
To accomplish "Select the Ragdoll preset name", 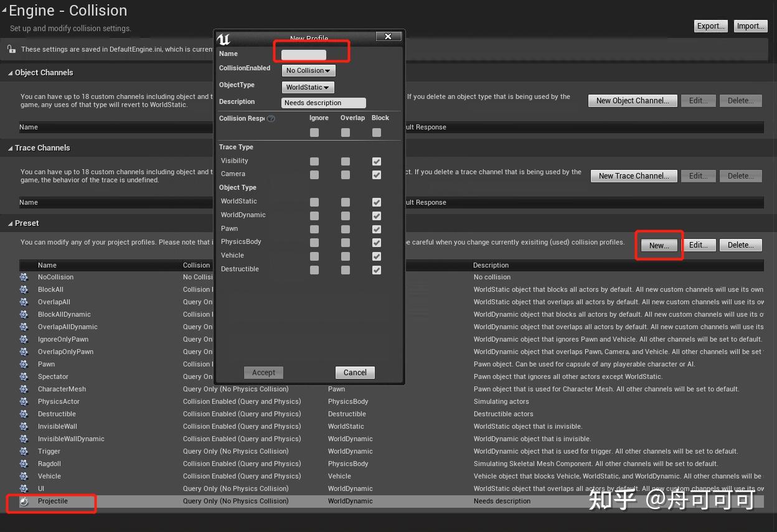I will tap(49, 464).
